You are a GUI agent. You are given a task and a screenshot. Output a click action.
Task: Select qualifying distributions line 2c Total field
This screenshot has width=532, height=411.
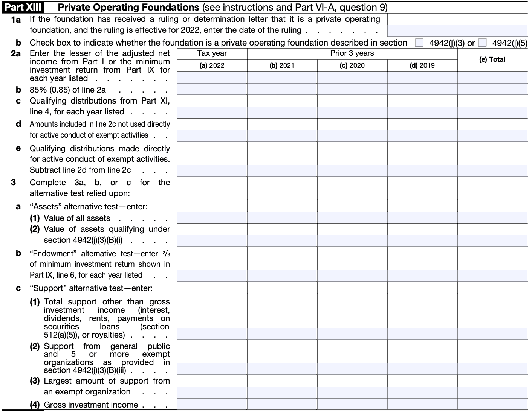[492, 112]
